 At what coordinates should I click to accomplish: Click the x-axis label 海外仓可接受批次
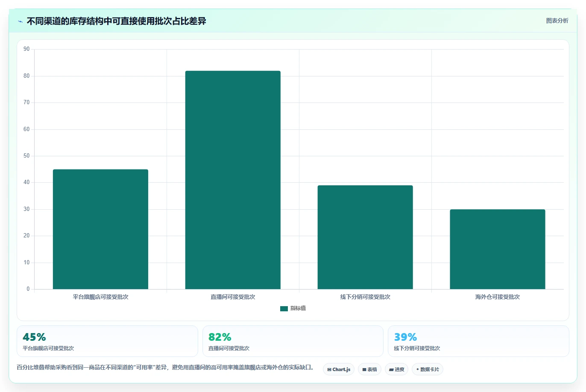click(498, 297)
